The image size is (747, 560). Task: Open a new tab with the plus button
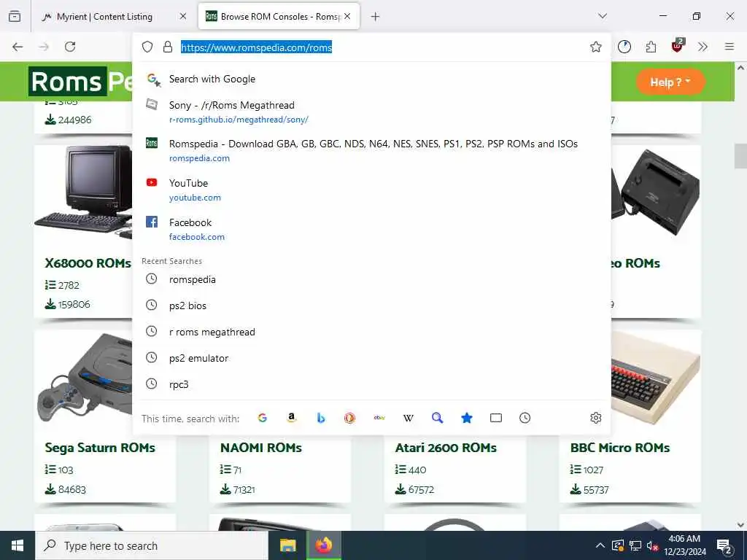pyautogui.click(x=376, y=17)
